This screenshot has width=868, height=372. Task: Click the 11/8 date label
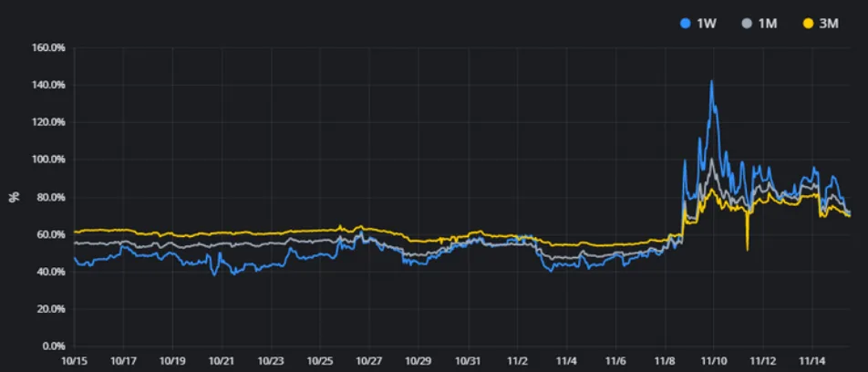[x=665, y=360]
